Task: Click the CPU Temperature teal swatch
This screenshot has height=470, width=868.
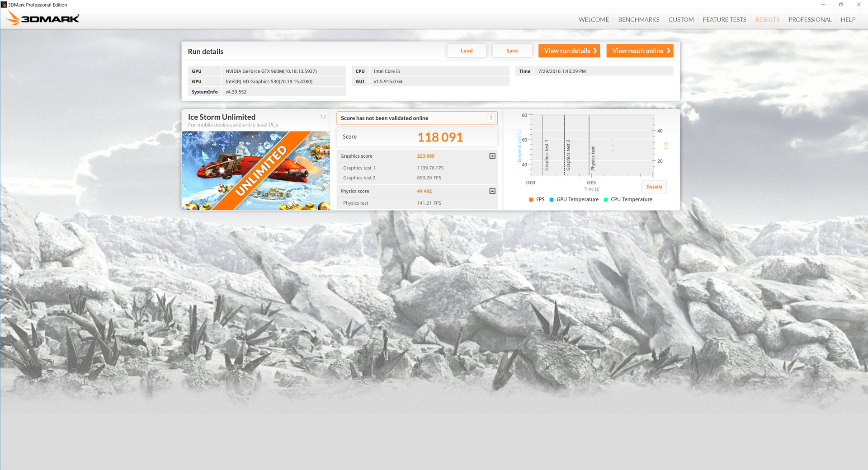Action: pyautogui.click(x=606, y=200)
